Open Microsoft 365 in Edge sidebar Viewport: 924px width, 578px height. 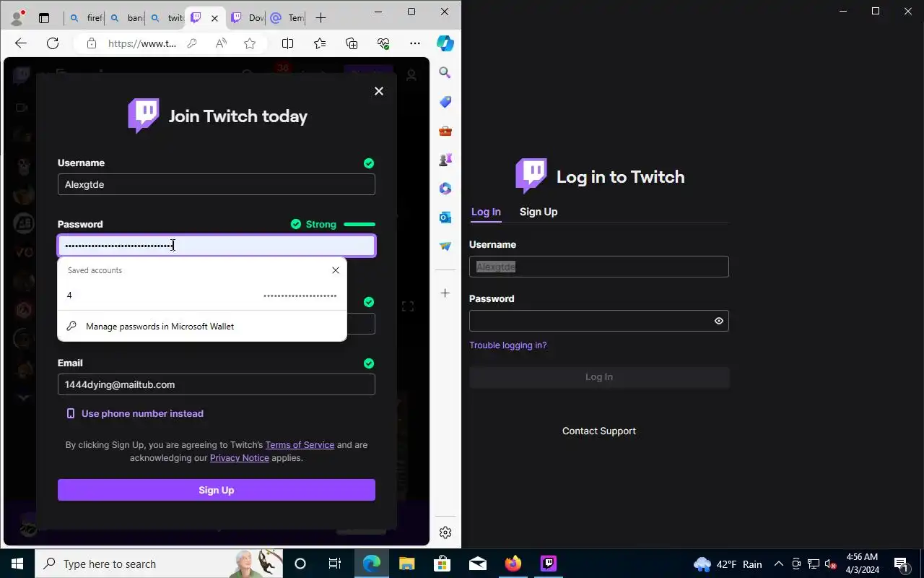[445, 189]
